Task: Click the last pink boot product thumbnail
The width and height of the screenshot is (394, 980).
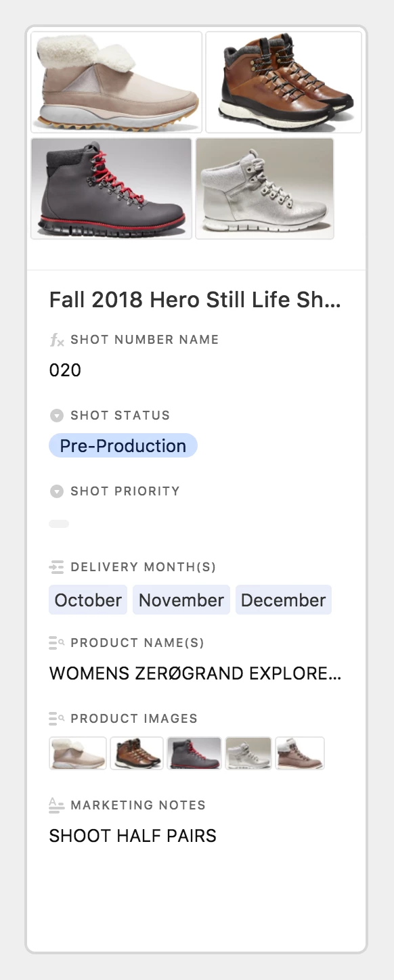Action: tap(300, 753)
